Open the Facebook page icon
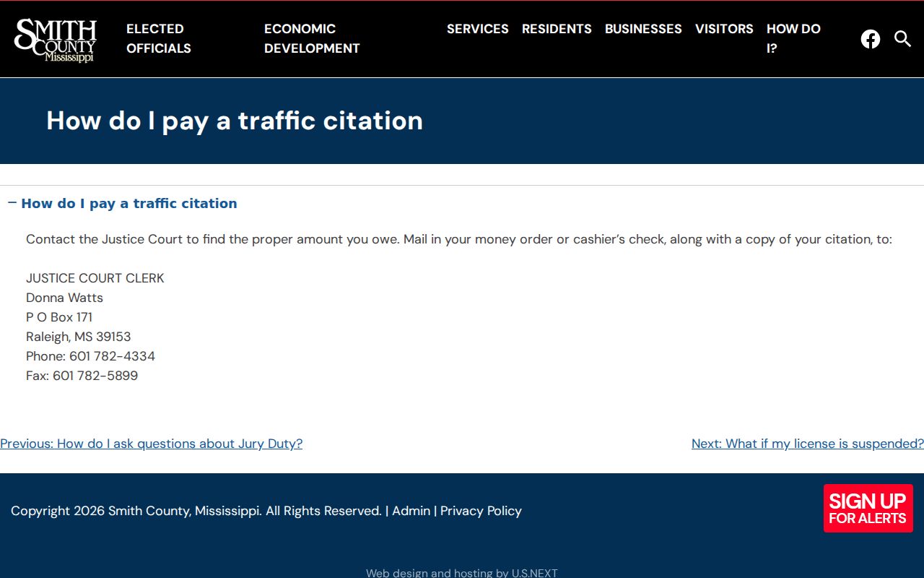This screenshot has width=924, height=578. click(871, 39)
